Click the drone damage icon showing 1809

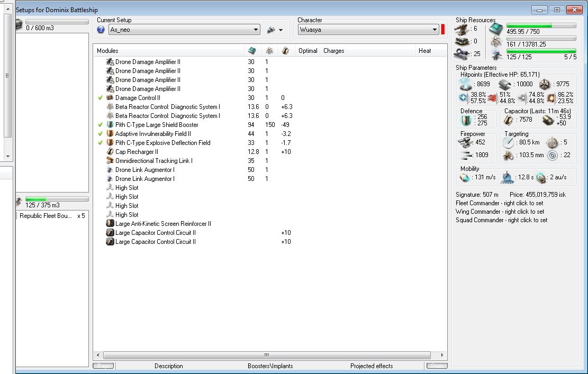465,155
